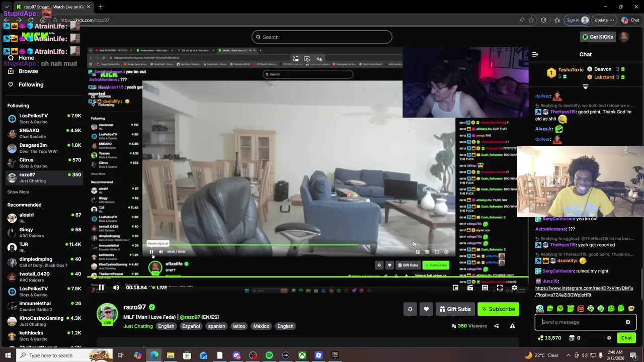Click the browser Sign in button

577,20
